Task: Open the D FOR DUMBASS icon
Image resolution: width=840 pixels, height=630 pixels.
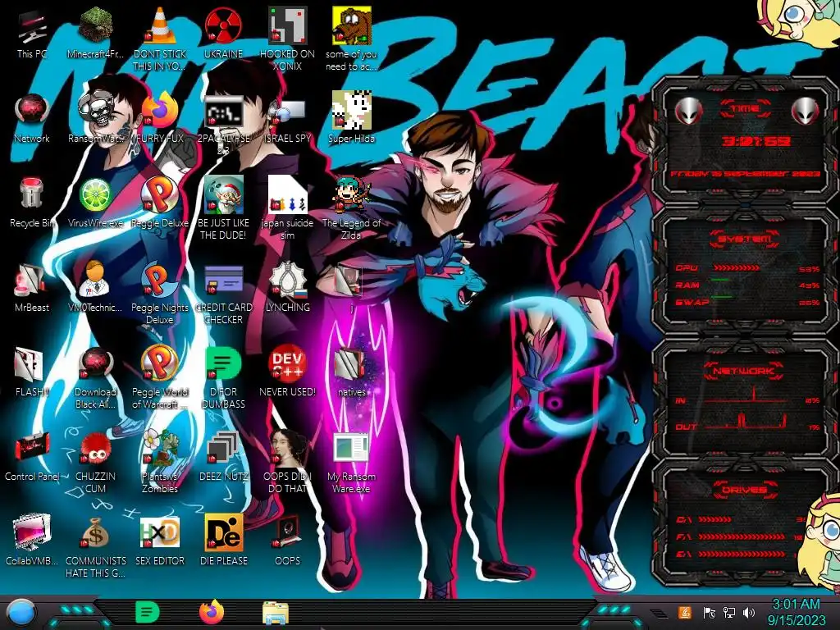Action: (223, 363)
